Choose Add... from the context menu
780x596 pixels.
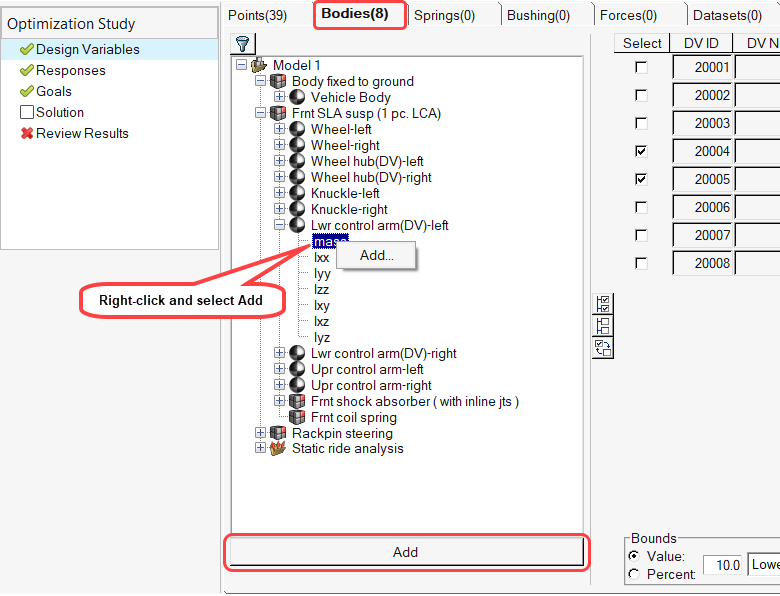377,255
